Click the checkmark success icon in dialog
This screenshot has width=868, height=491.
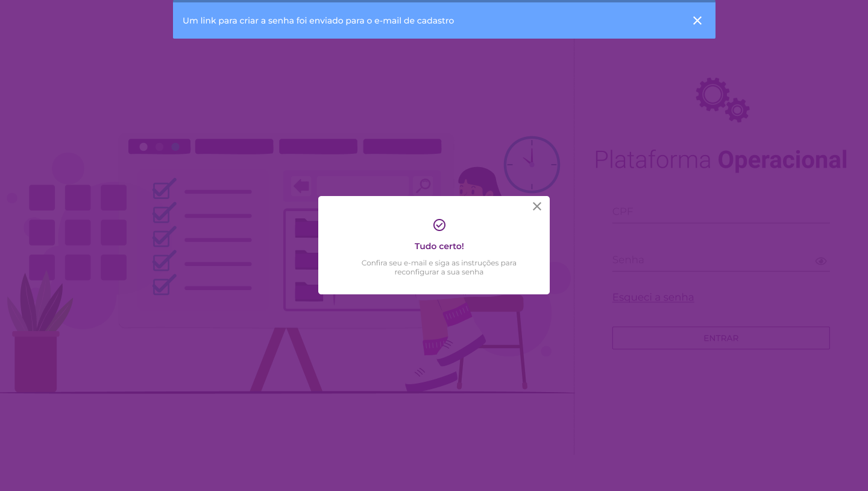point(439,225)
